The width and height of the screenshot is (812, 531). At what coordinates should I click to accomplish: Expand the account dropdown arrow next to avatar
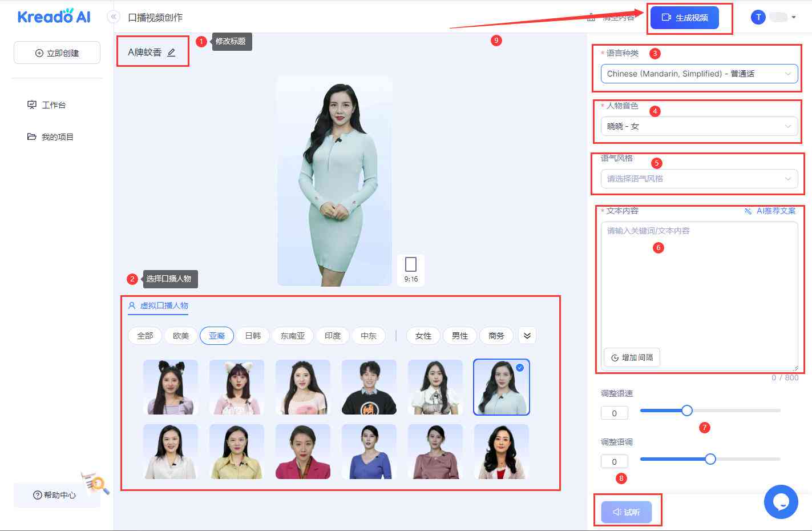tap(794, 17)
